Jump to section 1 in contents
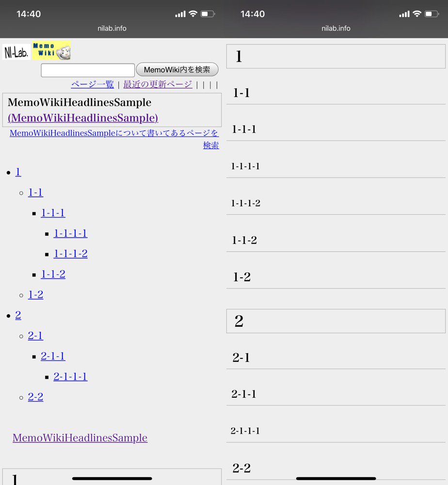This screenshot has width=448, height=485. 18,172
